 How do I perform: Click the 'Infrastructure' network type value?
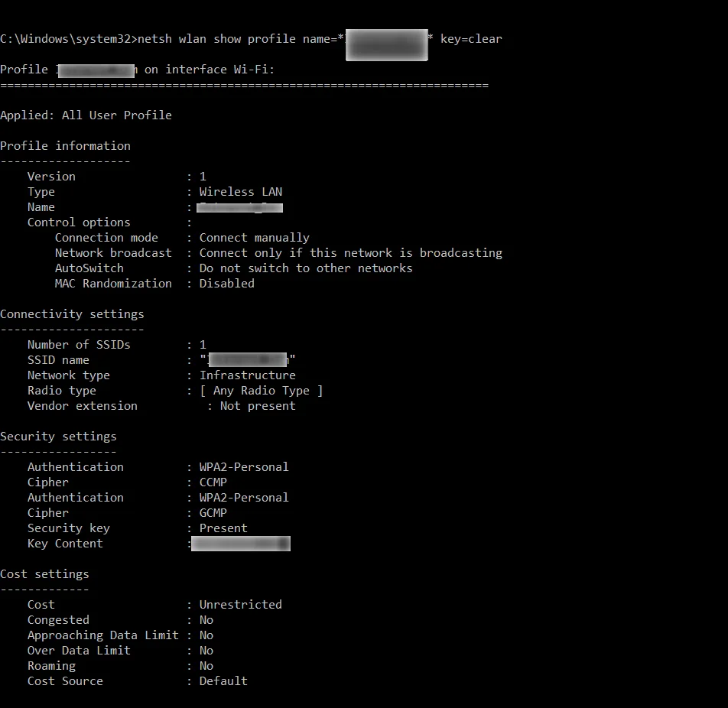(248, 375)
